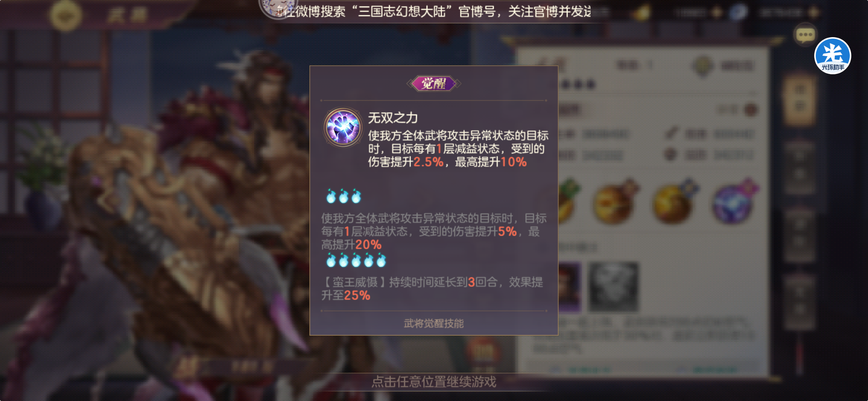868x401 pixels.
Task: Click the 觉醒 title badge
Action: click(434, 84)
